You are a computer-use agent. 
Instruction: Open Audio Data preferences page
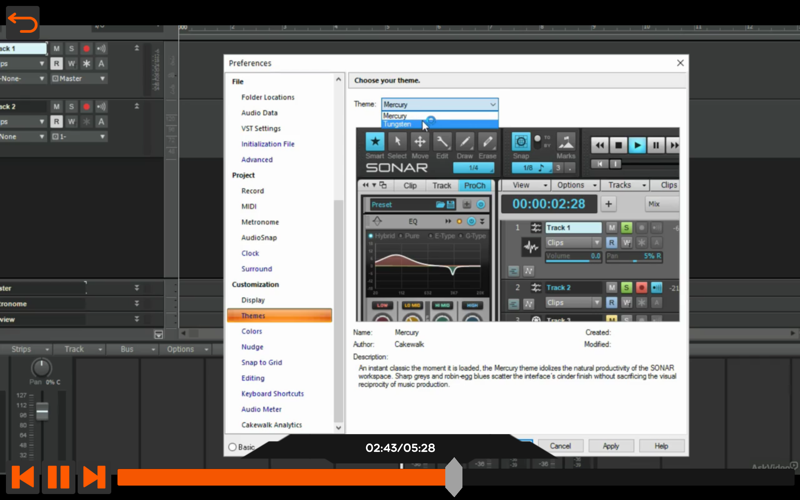pyautogui.click(x=259, y=113)
